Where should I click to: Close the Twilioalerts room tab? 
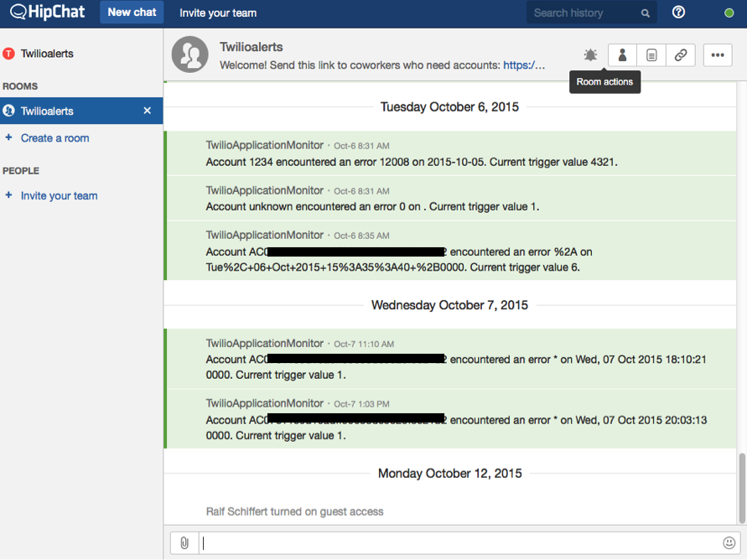pyautogui.click(x=148, y=111)
